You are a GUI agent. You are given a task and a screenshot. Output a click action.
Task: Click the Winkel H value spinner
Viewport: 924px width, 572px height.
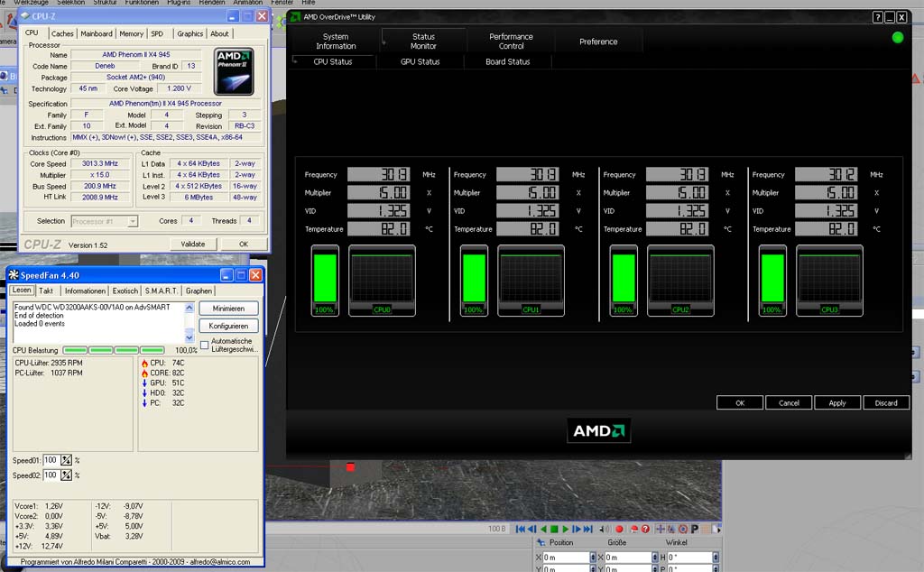click(716, 558)
